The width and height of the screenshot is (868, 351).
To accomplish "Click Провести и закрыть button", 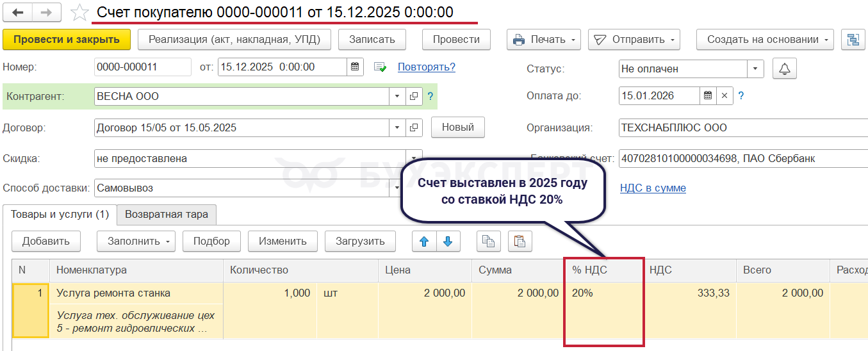I will click(x=67, y=40).
